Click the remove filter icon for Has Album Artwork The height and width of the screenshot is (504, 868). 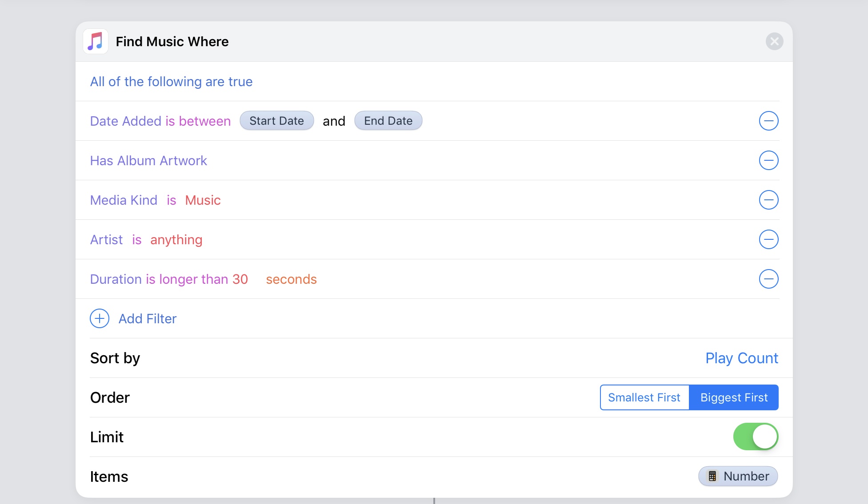point(768,160)
